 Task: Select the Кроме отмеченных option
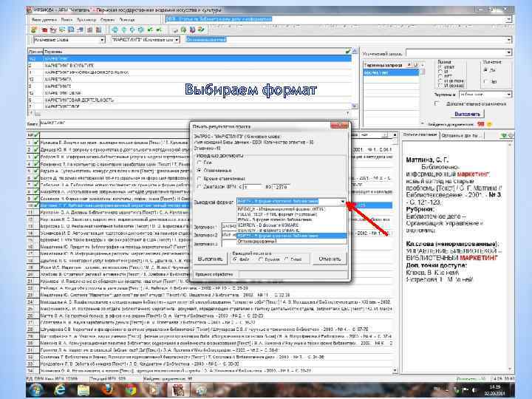point(199,179)
